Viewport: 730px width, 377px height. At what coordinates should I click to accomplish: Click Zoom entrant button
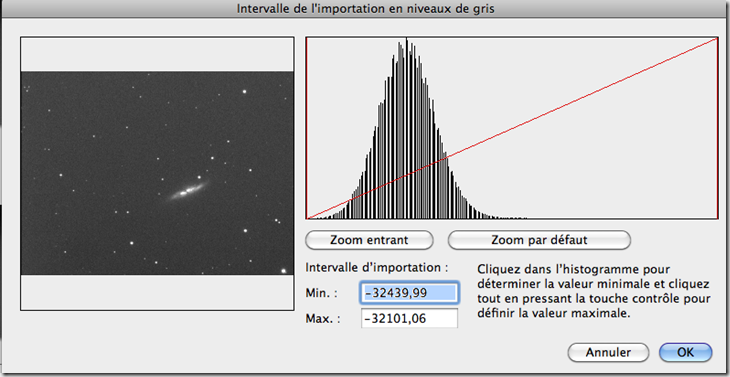pyautogui.click(x=369, y=240)
